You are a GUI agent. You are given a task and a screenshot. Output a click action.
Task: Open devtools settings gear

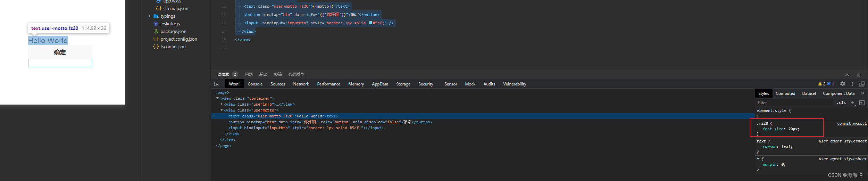coord(843,84)
